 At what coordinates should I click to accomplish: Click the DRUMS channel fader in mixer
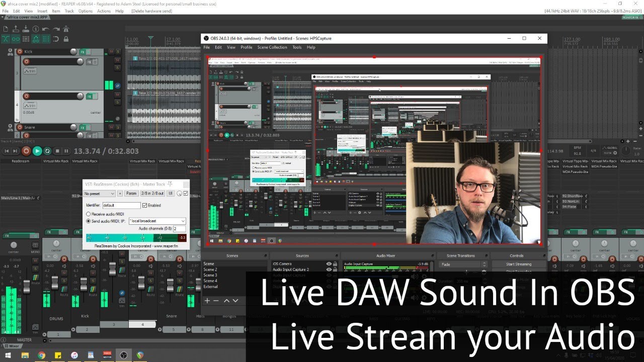(55, 283)
